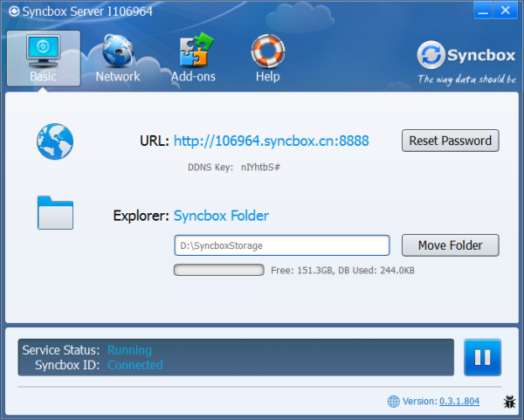Open the Syncbox Folder link
524x420 pixels.
[221, 216]
